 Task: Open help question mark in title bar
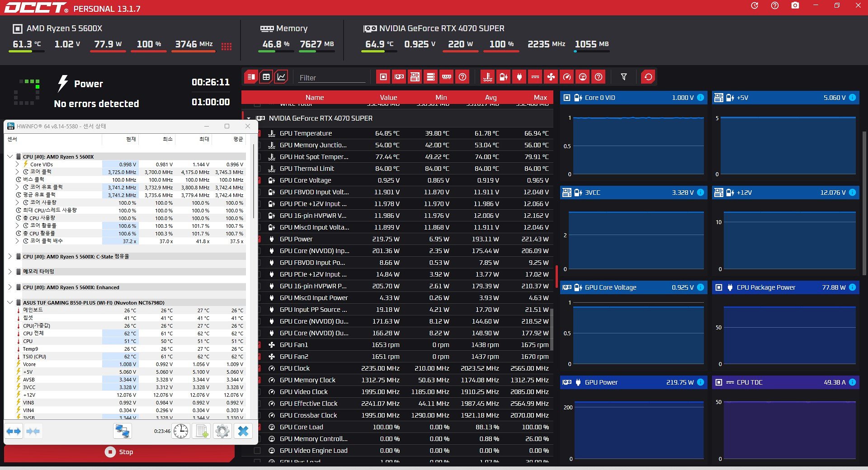tap(775, 5)
